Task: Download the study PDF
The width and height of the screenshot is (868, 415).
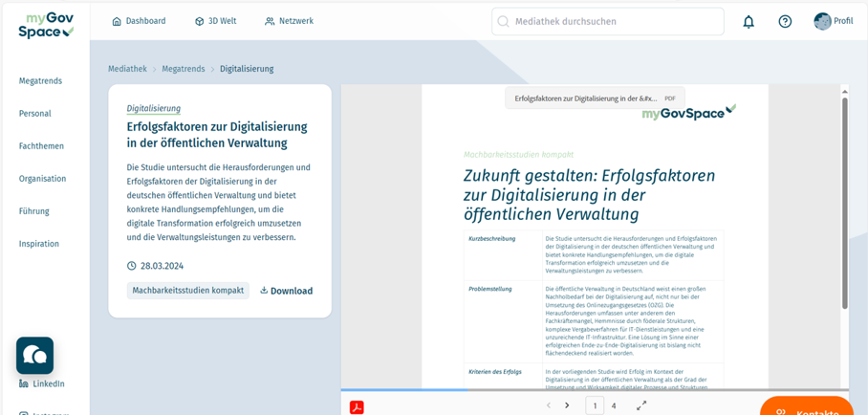Action: tap(286, 291)
